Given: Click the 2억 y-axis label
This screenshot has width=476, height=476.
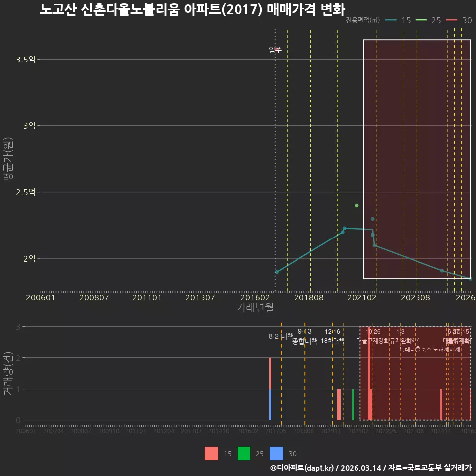Looking at the screenshot, I should [x=29, y=259].
